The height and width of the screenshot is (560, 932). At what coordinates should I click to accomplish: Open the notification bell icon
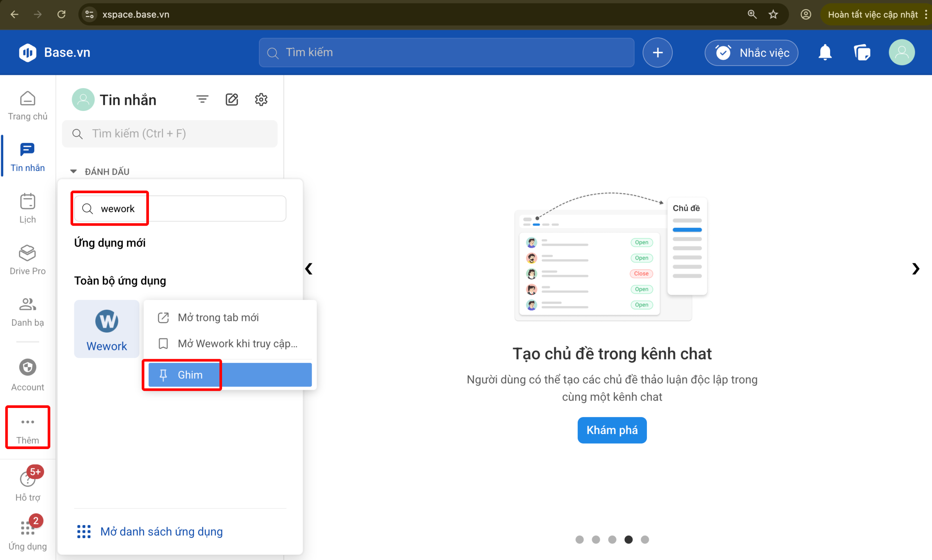point(825,52)
